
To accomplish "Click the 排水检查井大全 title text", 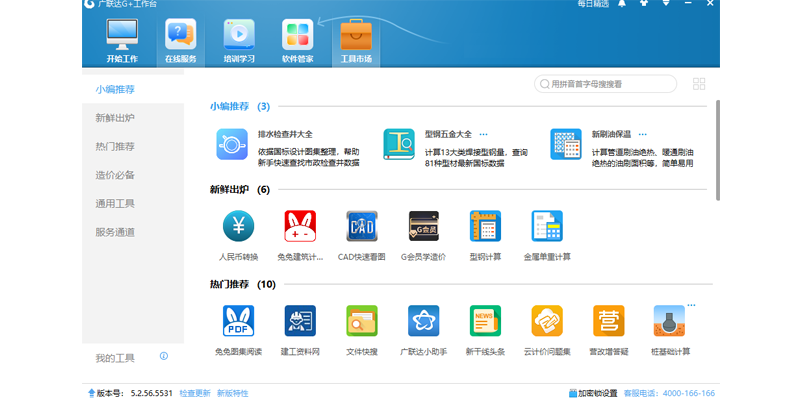I will pos(285,135).
